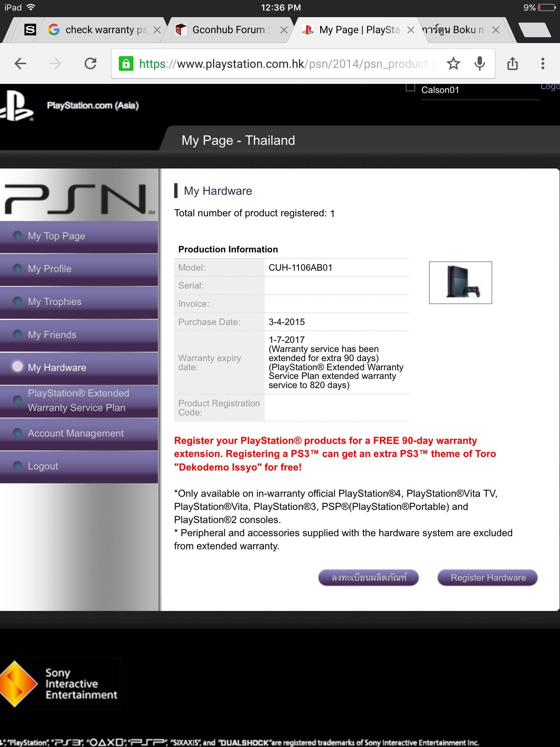Select the warranty expiry date 1-7-2017

(x=287, y=340)
